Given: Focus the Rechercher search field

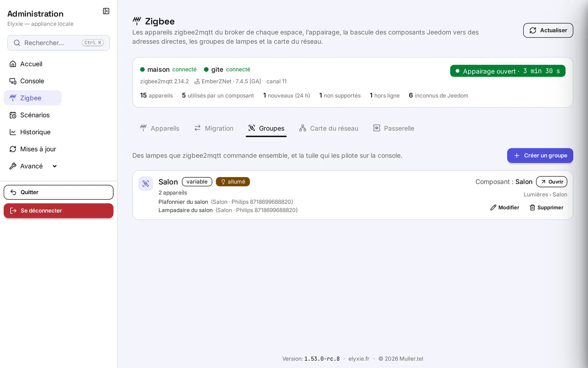Looking at the screenshot, I should [58, 43].
